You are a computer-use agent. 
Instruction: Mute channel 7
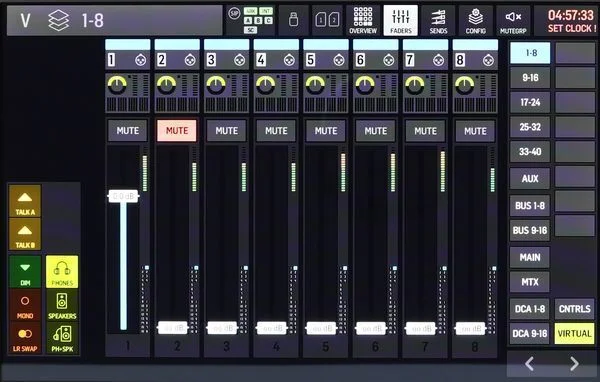(x=426, y=131)
